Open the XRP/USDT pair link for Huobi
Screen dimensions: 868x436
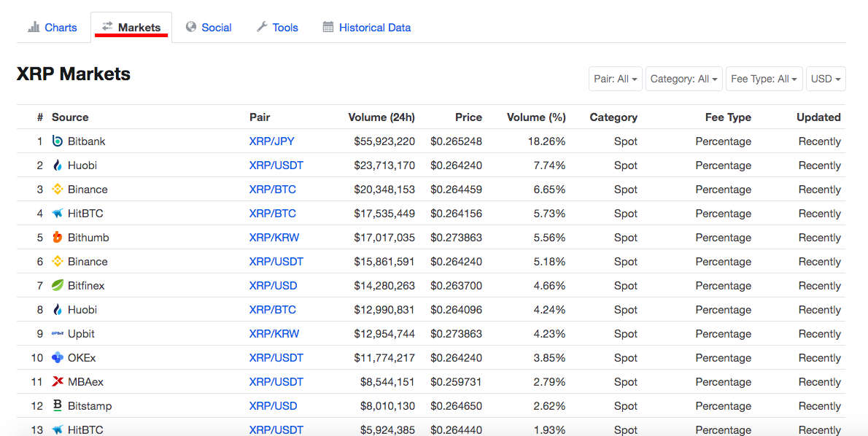tap(276, 166)
